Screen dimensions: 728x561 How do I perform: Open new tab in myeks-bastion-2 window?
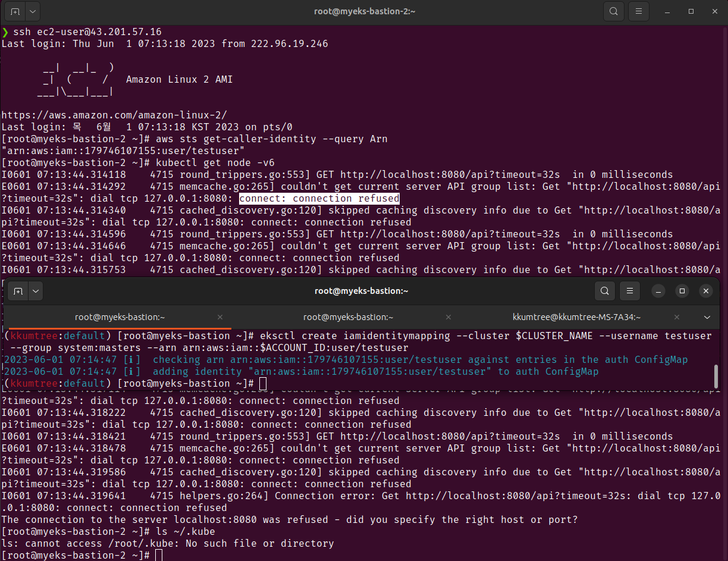pos(15,11)
